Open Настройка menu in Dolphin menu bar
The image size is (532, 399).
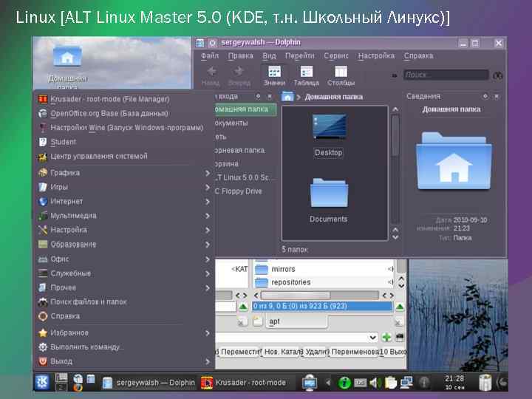point(376,55)
